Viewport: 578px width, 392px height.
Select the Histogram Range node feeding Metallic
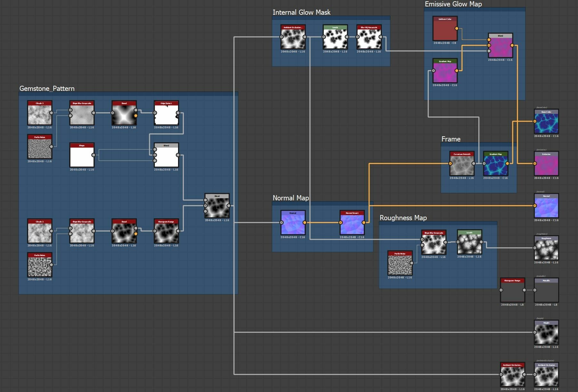click(x=512, y=290)
